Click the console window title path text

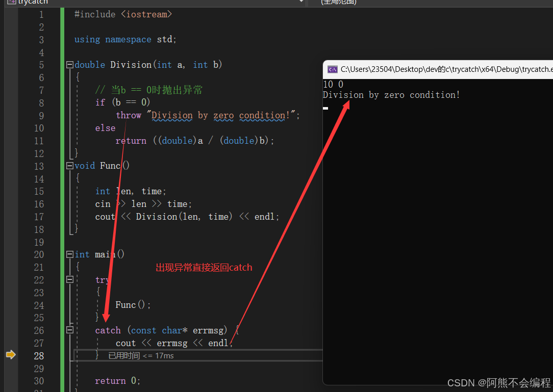[x=446, y=69]
